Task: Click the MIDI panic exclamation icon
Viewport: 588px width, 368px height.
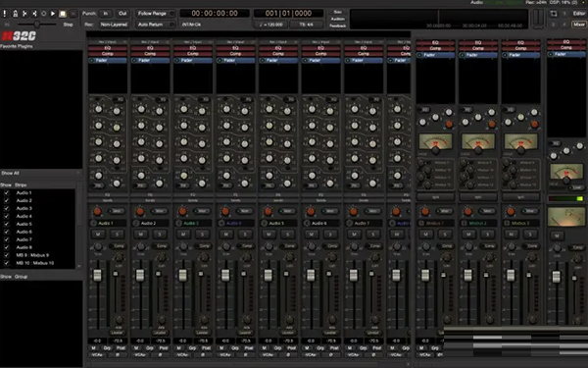Action: click(x=5, y=14)
